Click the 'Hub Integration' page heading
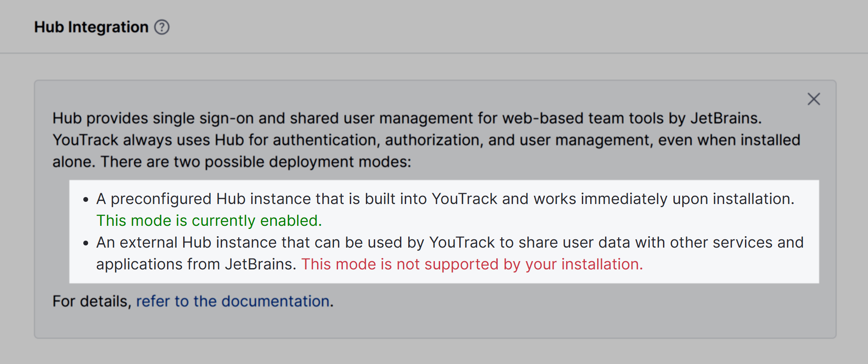The width and height of the screenshot is (868, 364). click(x=91, y=27)
